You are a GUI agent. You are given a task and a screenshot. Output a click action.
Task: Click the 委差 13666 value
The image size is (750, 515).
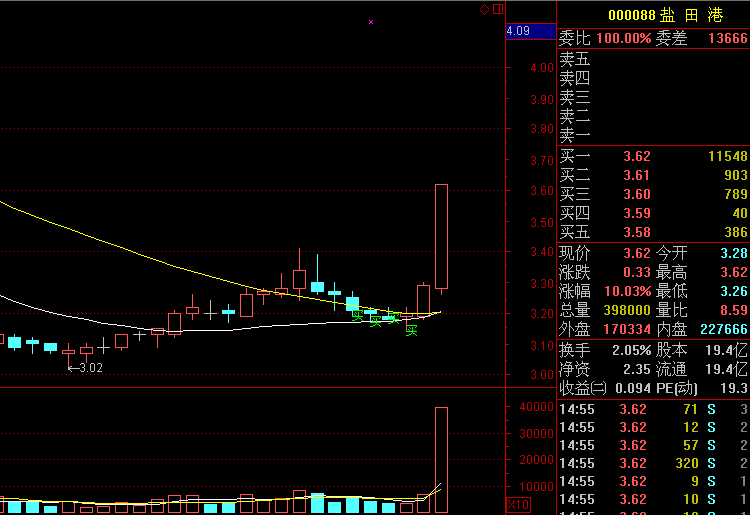click(x=728, y=38)
